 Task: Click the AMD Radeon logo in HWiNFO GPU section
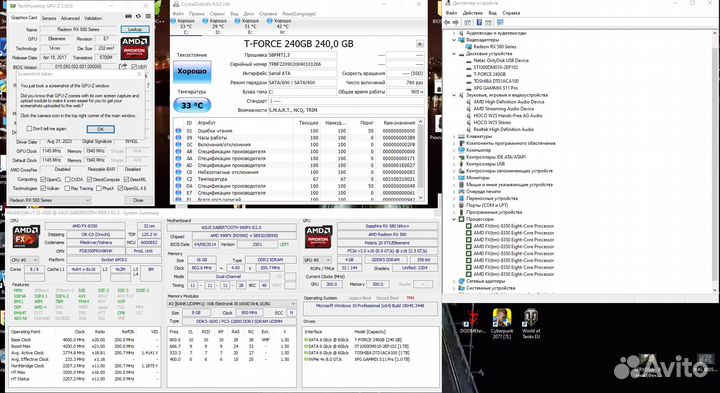point(318,237)
